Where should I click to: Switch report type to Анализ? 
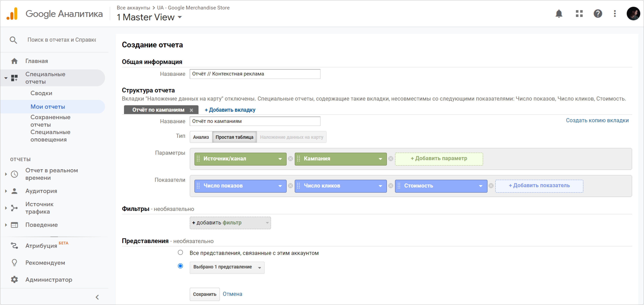[201, 137]
